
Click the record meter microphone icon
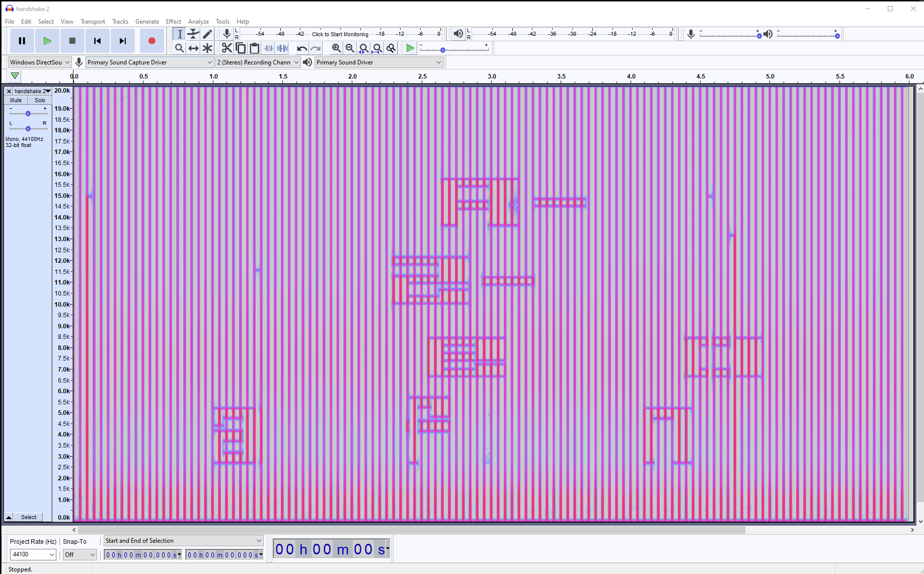tap(227, 34)
